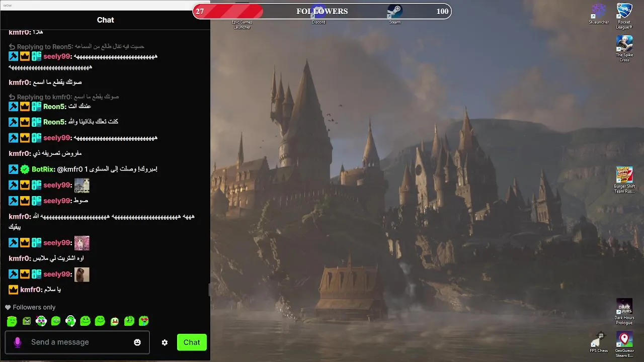Click the red followers goal progress bar
644x362 pixels.
[228, 11]
